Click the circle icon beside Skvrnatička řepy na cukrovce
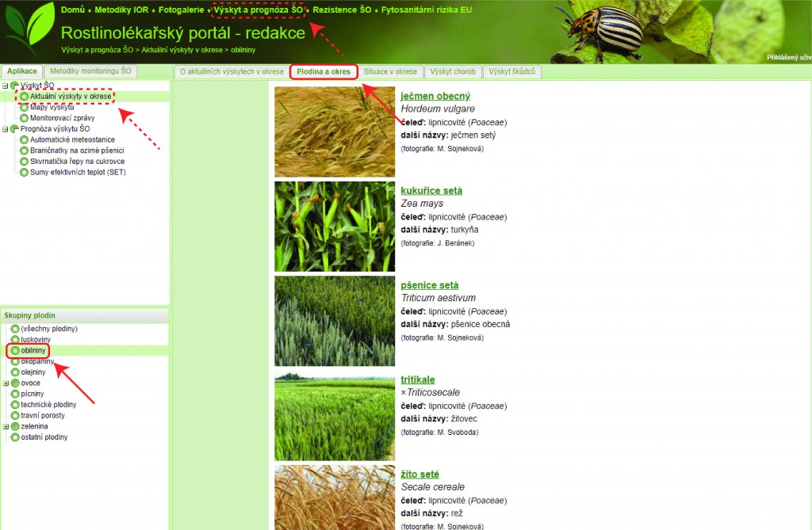This screenshot has height=530, width=812. 24,162
